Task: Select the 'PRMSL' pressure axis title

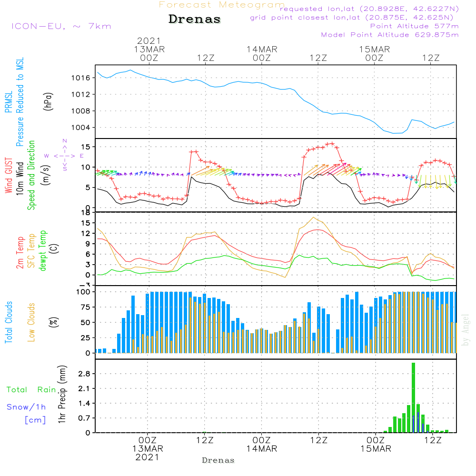Action: pos(9,102)
